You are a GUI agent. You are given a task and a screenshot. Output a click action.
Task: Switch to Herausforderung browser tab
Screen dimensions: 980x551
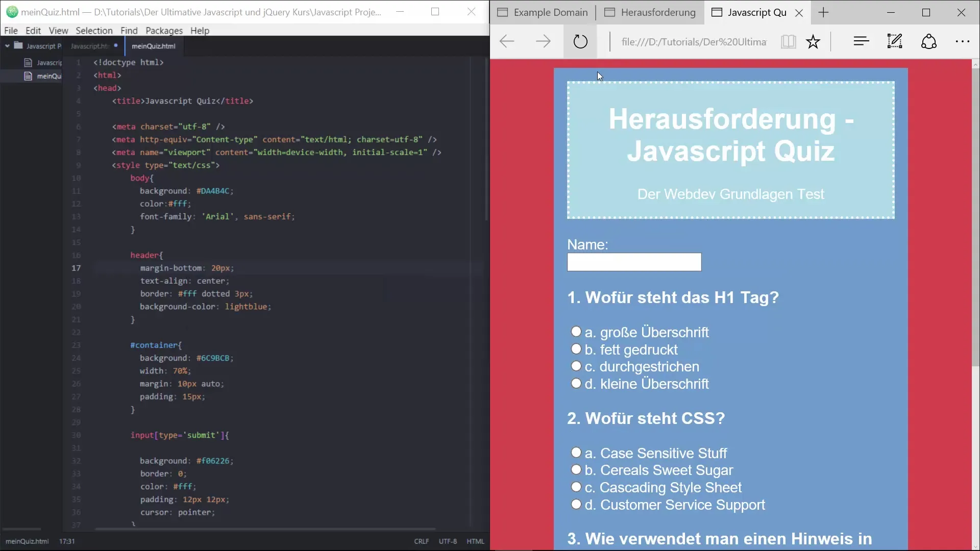point(651,12)
